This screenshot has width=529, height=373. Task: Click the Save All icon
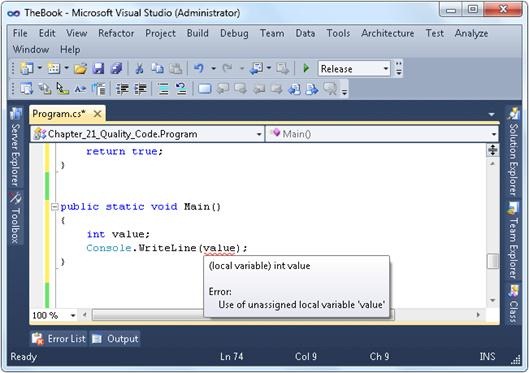116,69
